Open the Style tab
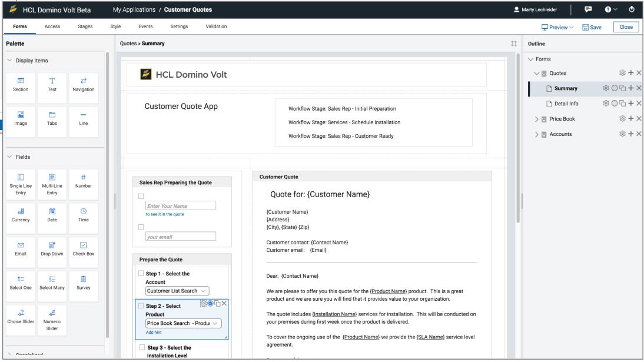Image resolution: width=644 pixels, height=362 pixels. click(115, 26)
